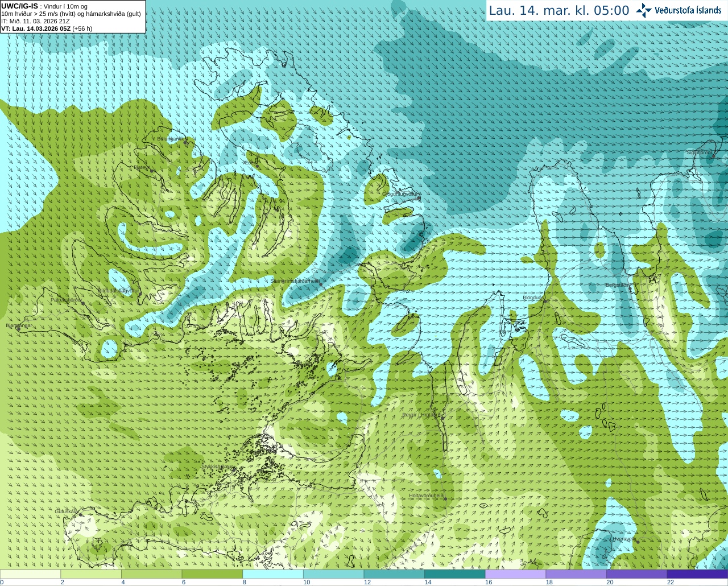This screenshot has height=586, width=728.
Task: Click the Bjargtangar station label
Action: pos(19,325)
